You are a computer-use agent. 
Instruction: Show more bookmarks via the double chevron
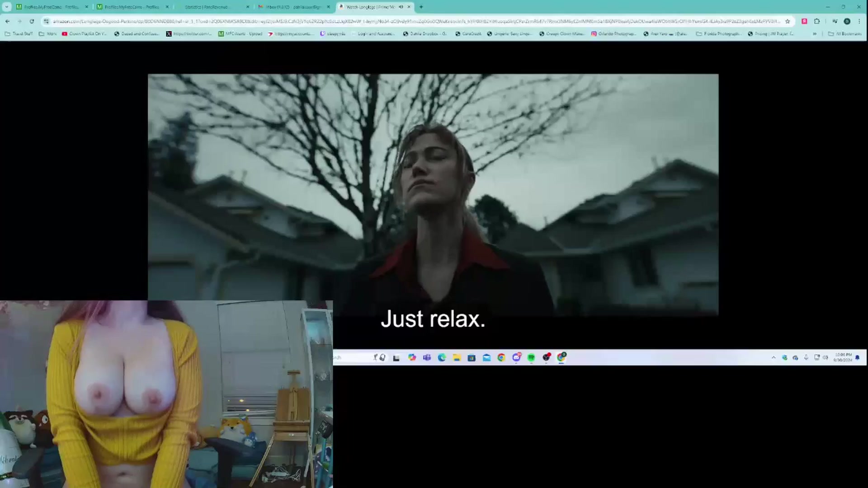[x=815, y=34]
